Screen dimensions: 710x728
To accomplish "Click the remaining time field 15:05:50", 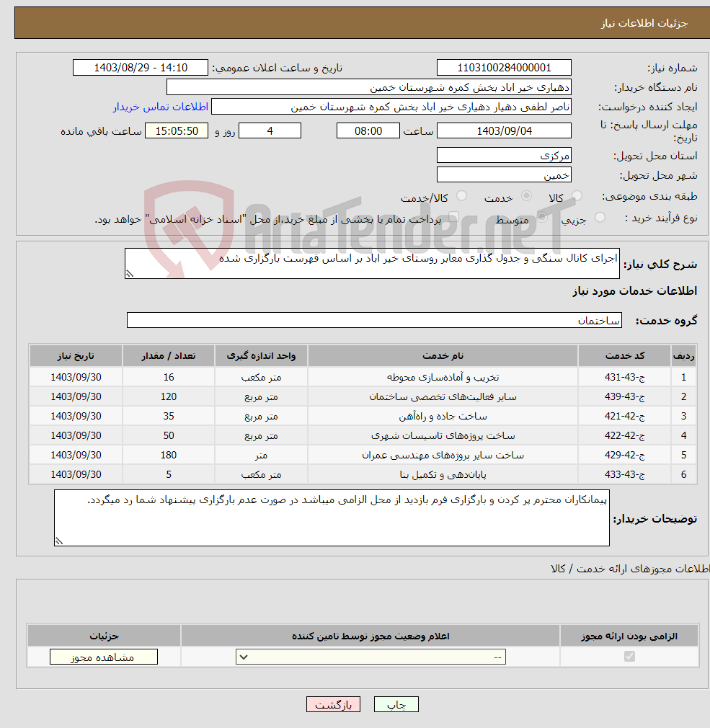I will point(177,130).
